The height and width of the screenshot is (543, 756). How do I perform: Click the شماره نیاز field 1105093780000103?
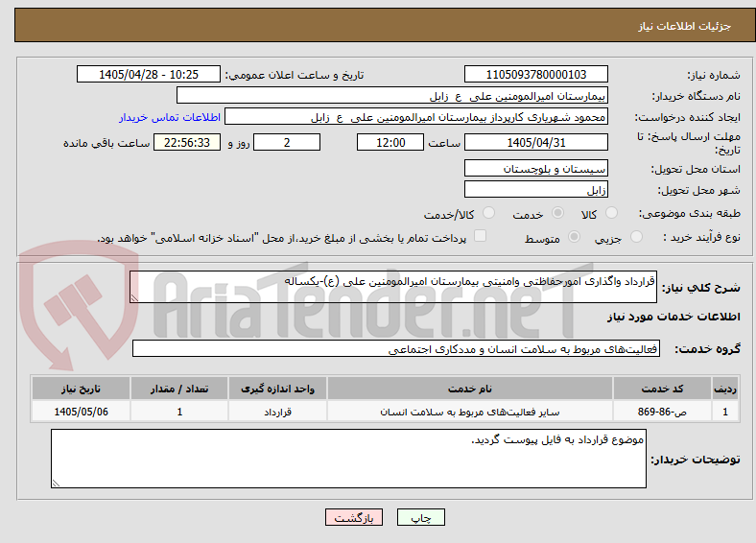coord(535,74)
